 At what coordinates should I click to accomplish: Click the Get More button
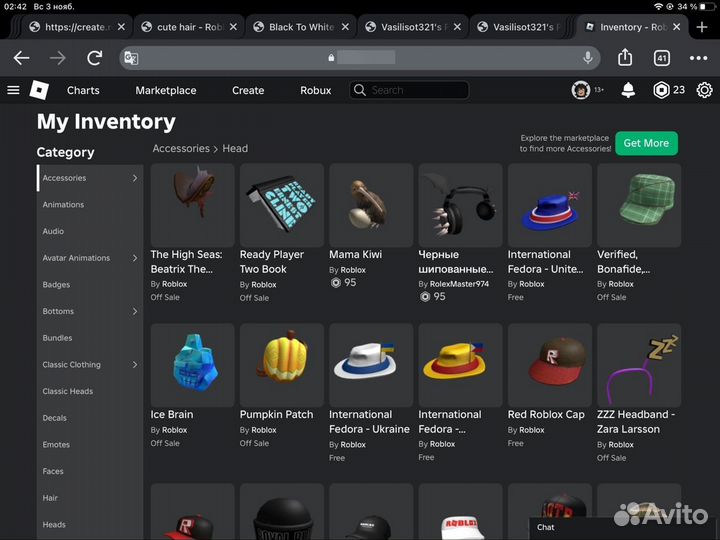point(646,143)
